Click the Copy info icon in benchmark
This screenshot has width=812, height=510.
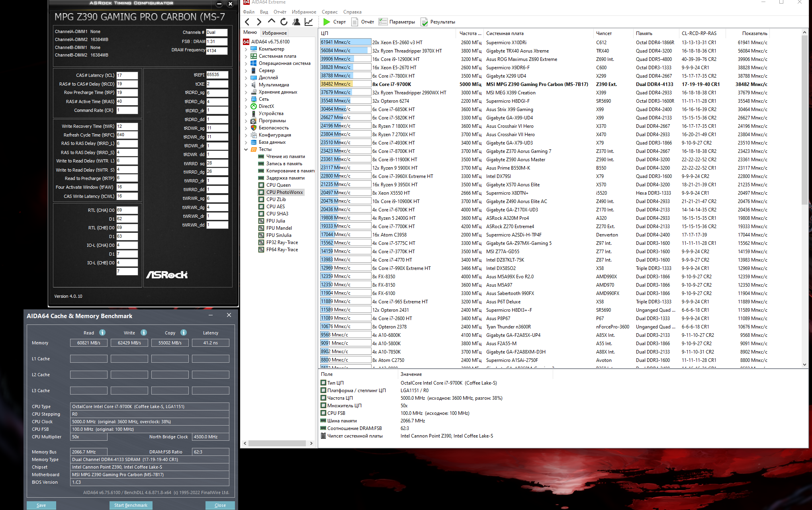click(x=184, y=332)
